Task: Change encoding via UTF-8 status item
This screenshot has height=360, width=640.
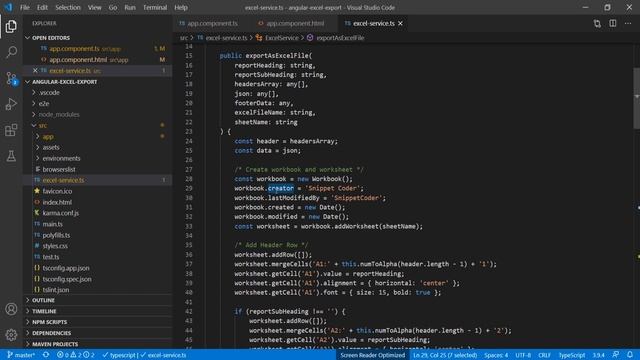Action: tap(523, 355)
